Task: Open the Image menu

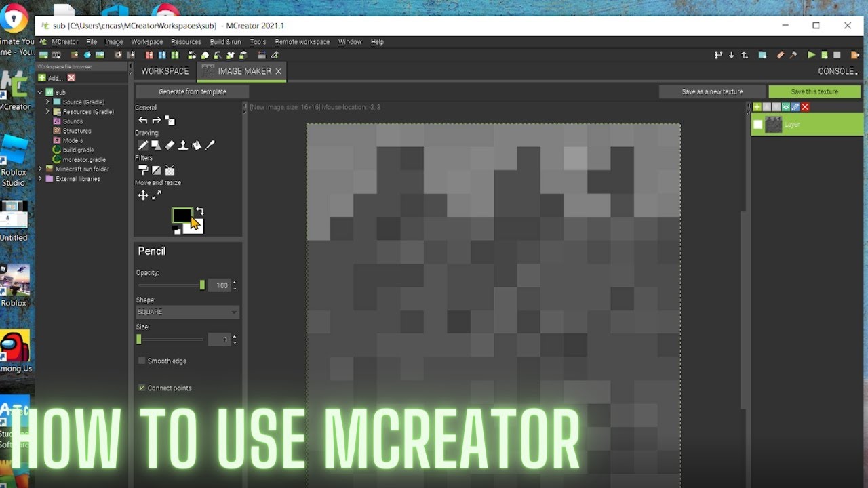Action: pyautogui.click(x=114, y=42)
